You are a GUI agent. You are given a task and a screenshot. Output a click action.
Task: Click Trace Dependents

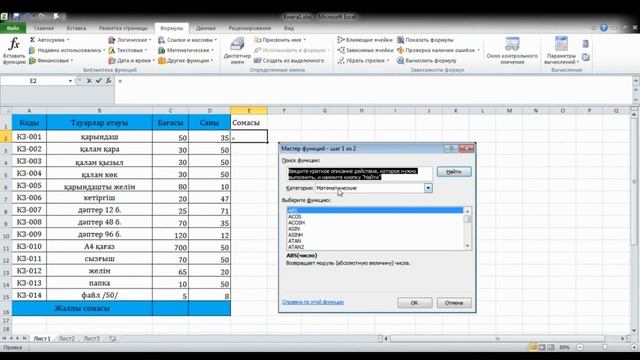tap(365, 50)
